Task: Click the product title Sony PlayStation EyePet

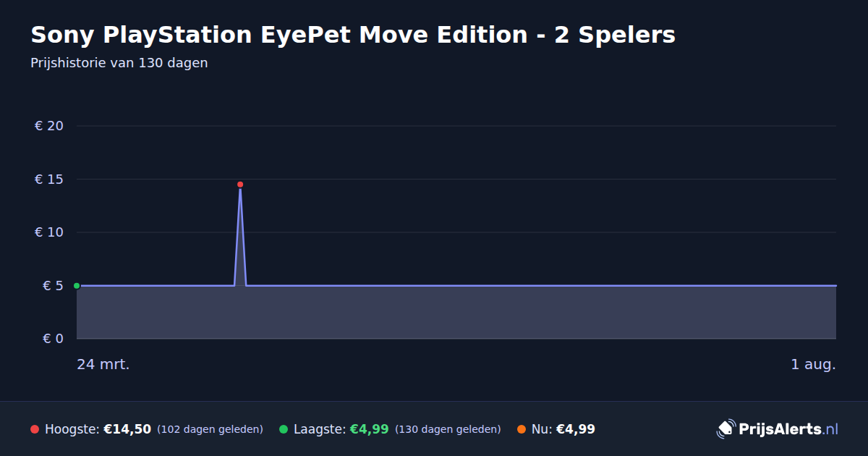Action: tap(353, 35)
